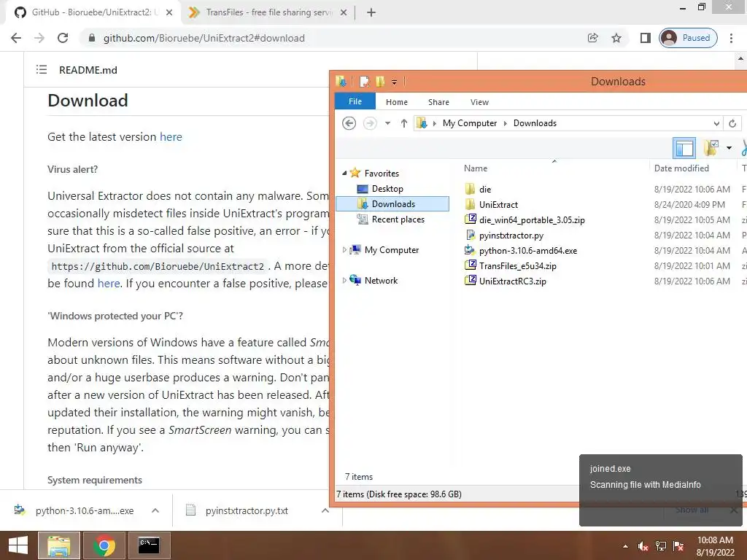This screenshot has width=747, height=560.
Task: Click the 'here' latest version link
Action: tap(171, 136)
